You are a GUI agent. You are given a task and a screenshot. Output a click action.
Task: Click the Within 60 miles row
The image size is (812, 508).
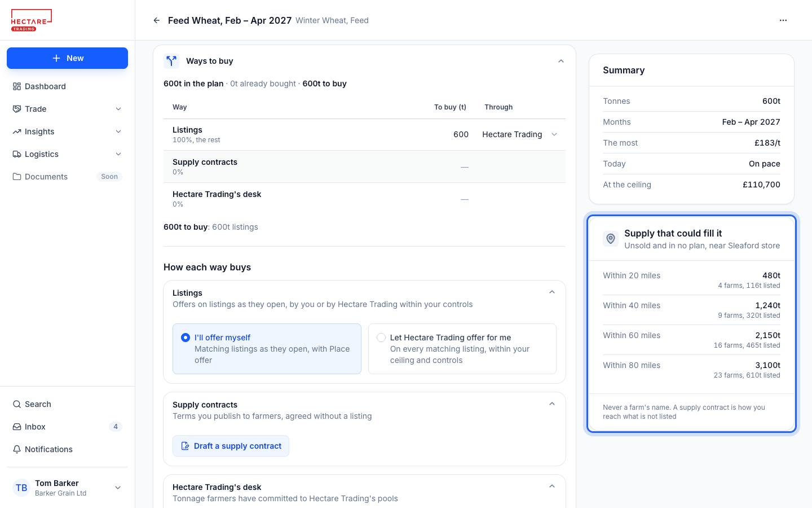[x=691, y=340]
